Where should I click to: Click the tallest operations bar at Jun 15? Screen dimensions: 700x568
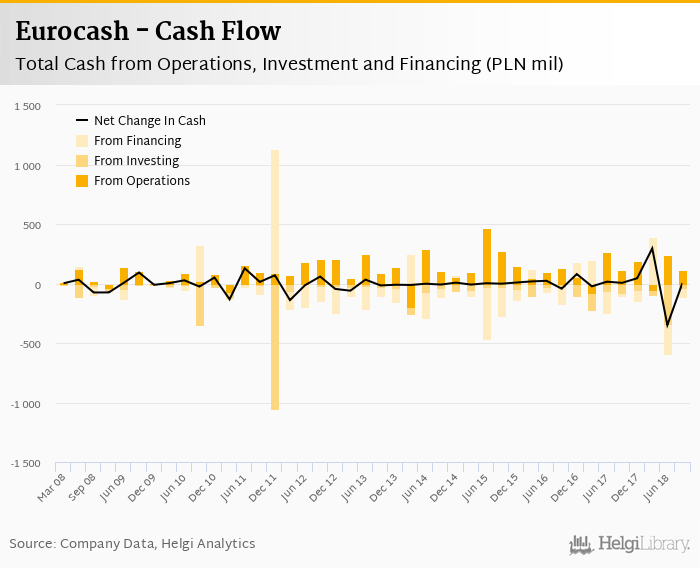pos(487,256)
